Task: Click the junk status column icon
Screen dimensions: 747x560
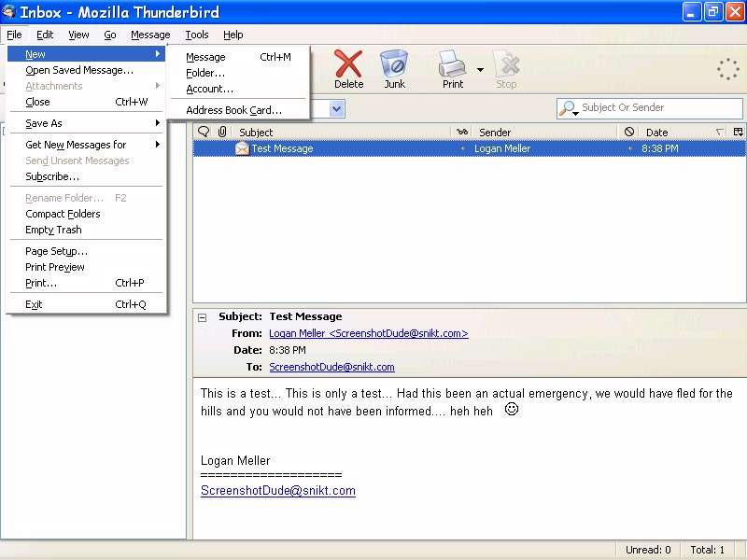Action: (628, 132)
